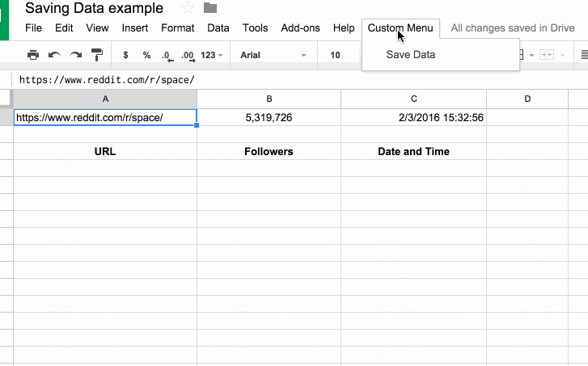Click the green Sheets home icon

point(4,20)
